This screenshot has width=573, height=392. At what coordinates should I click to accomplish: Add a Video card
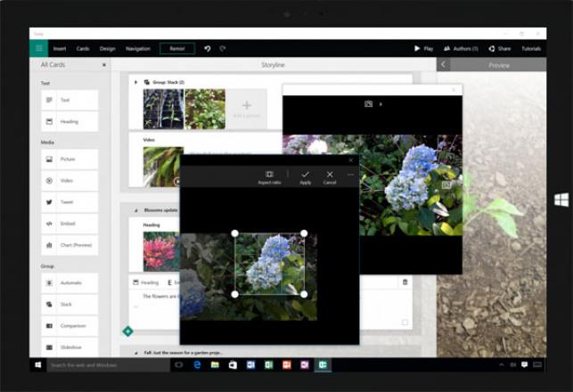point(70,181)
